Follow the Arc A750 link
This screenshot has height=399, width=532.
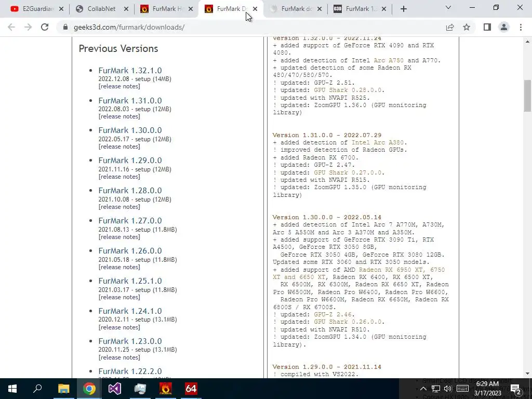coord(389,60)
